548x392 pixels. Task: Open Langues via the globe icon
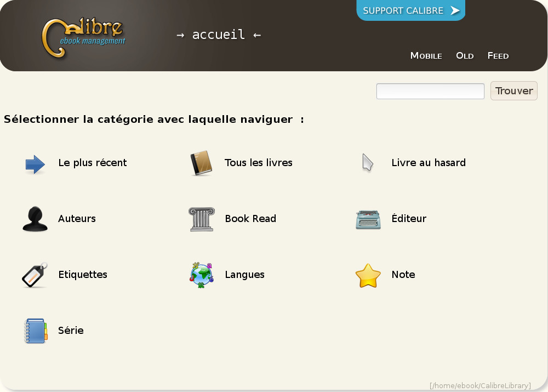tap(201, 275)
